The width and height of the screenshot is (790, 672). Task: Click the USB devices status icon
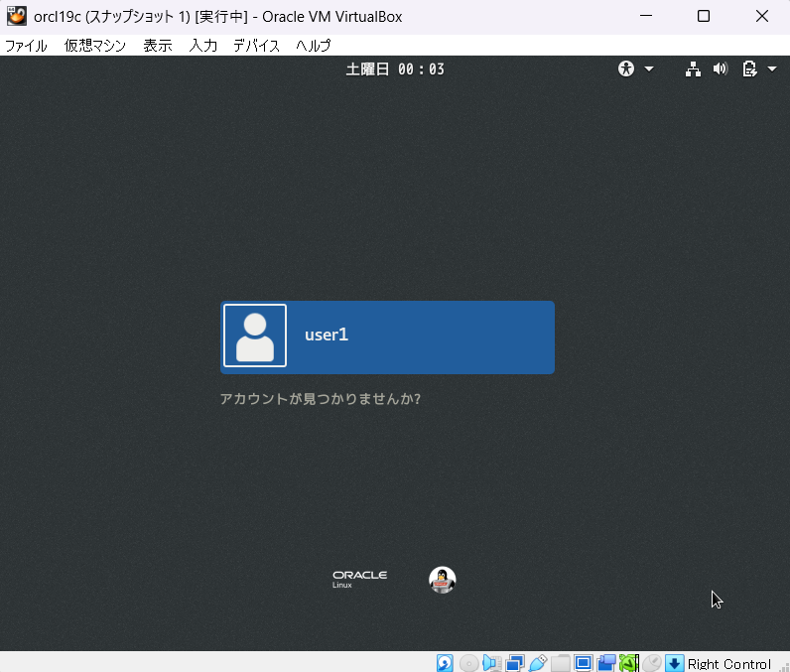538,663
